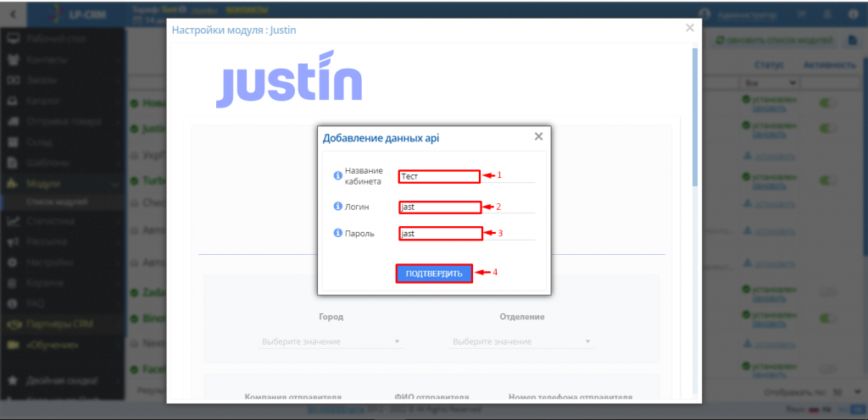Click install link in Ched module row

click(775, 203)
